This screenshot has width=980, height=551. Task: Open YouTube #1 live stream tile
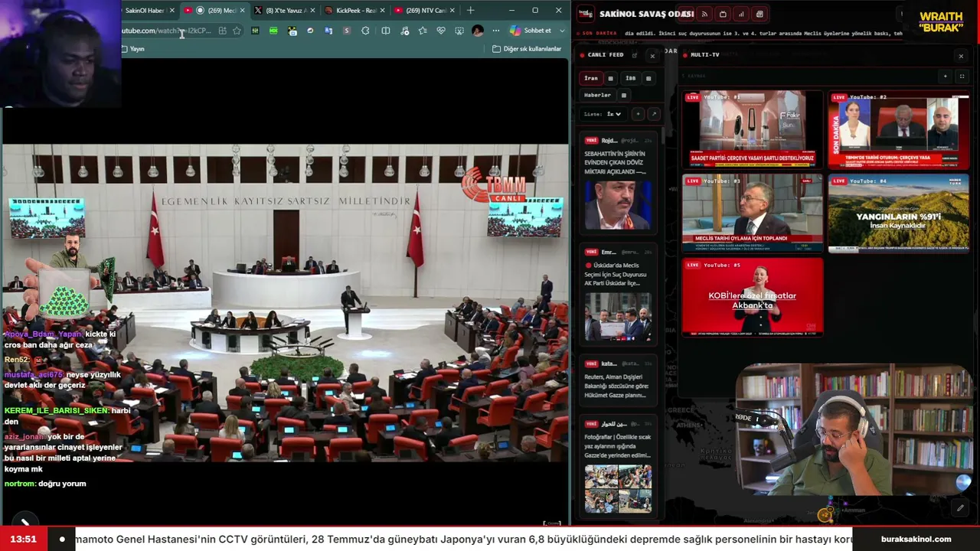pyautogui.click(x=753, y=129)
